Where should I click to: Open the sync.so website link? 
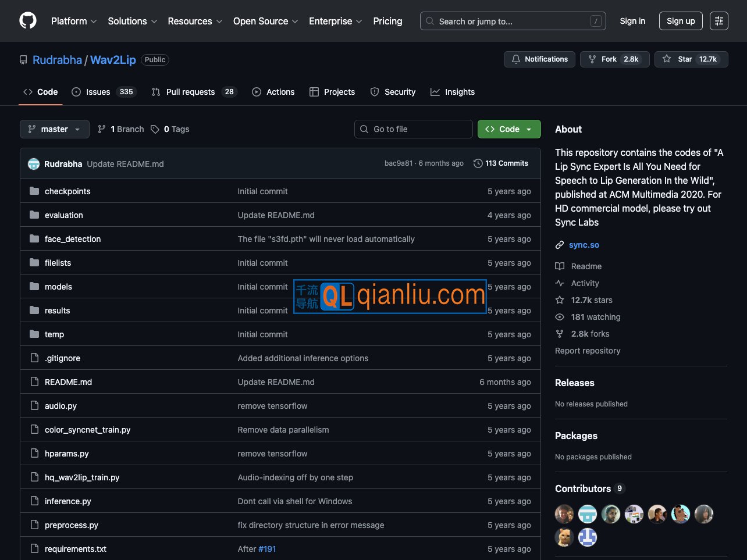point(584,245)
